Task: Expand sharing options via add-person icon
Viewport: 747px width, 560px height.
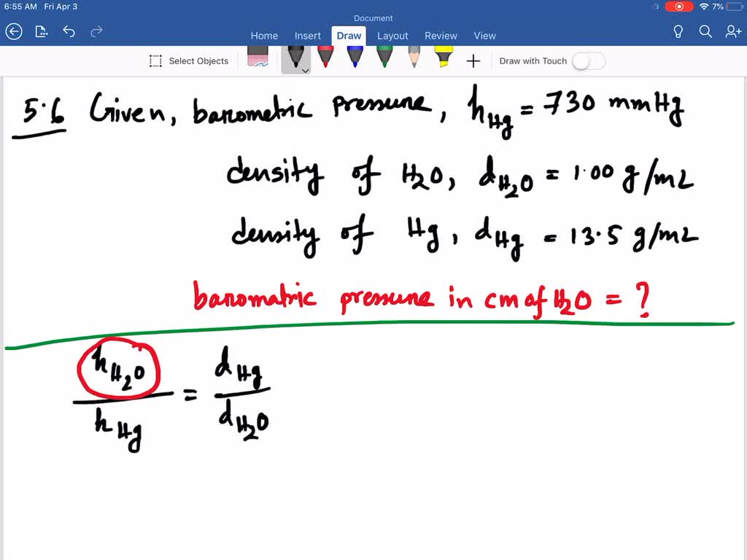Action: (x=732, y=31)
